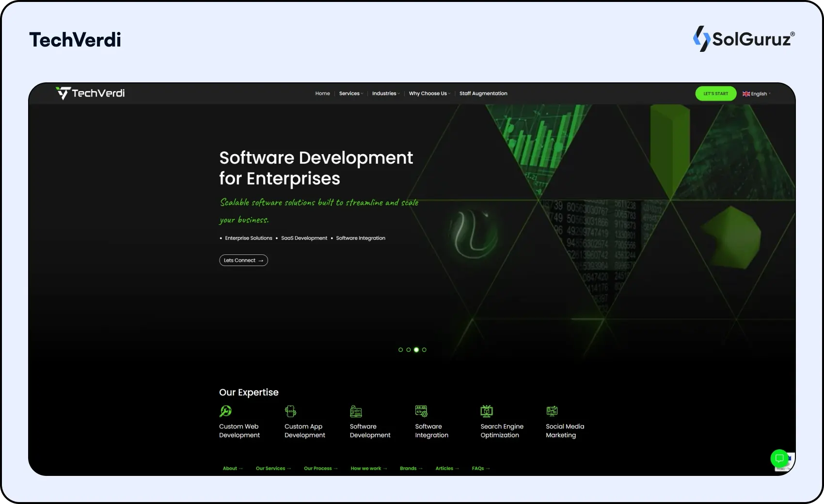This screenshot has width=824, height=504.
Task: Expand the Industries dropdown menu
Action: tap(385, 94)
